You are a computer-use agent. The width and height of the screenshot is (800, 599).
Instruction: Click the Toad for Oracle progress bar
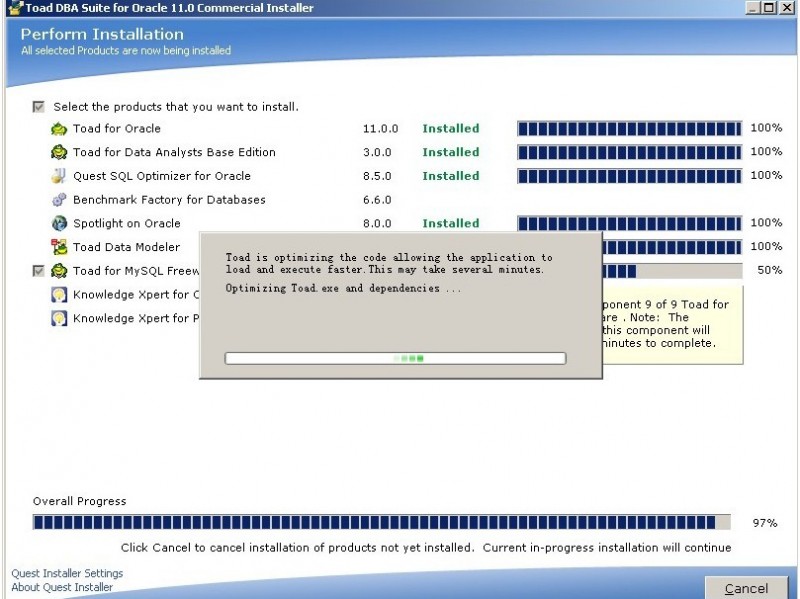coord(630,128)
